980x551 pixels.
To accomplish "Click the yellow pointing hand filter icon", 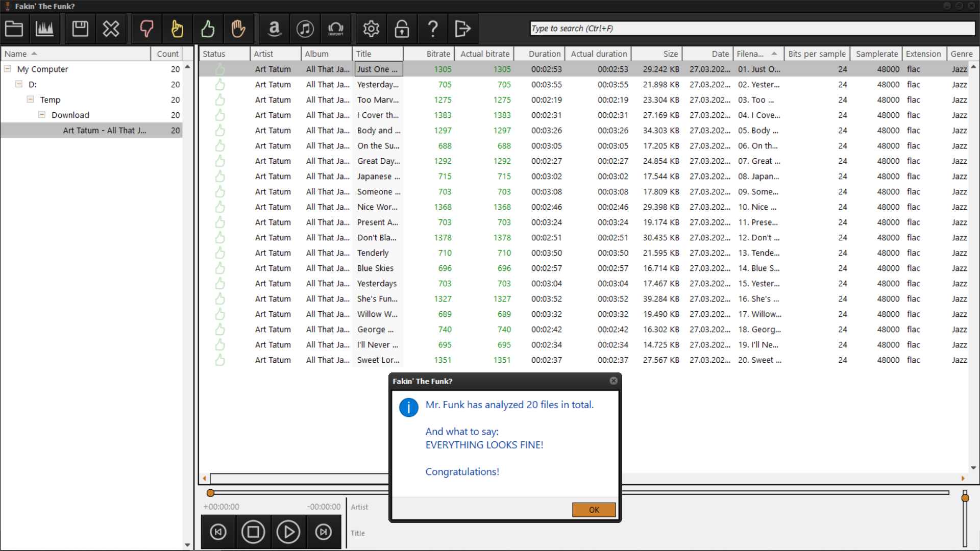I will click(x=177, y=29).
